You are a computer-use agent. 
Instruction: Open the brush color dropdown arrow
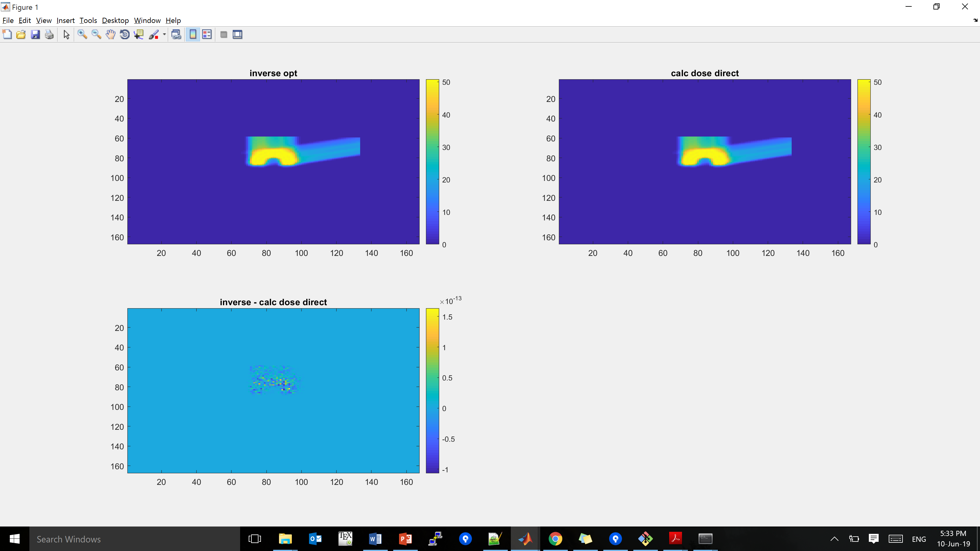pos(163,34)
